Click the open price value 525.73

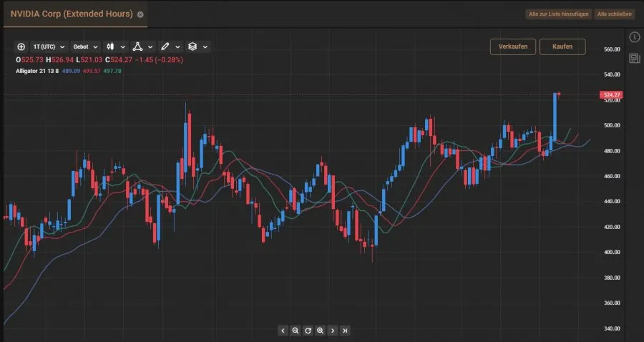click(x=32, y=60)
